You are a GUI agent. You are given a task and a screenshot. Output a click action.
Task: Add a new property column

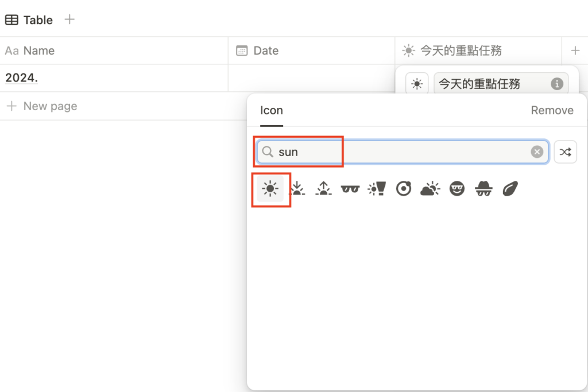[575, 51]
